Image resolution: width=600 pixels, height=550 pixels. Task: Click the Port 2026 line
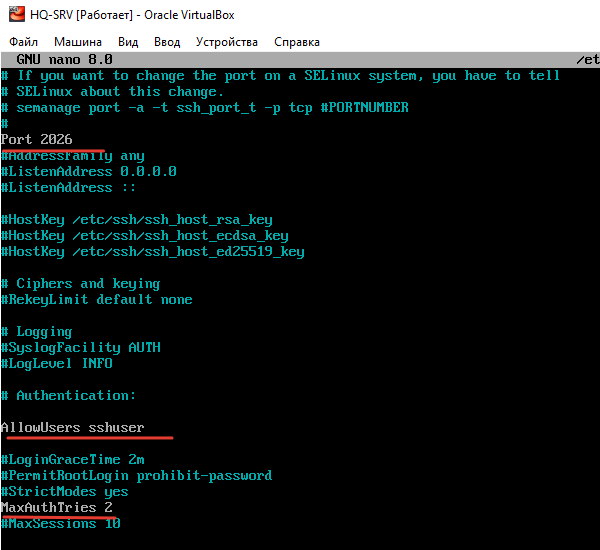click(37, 139)
